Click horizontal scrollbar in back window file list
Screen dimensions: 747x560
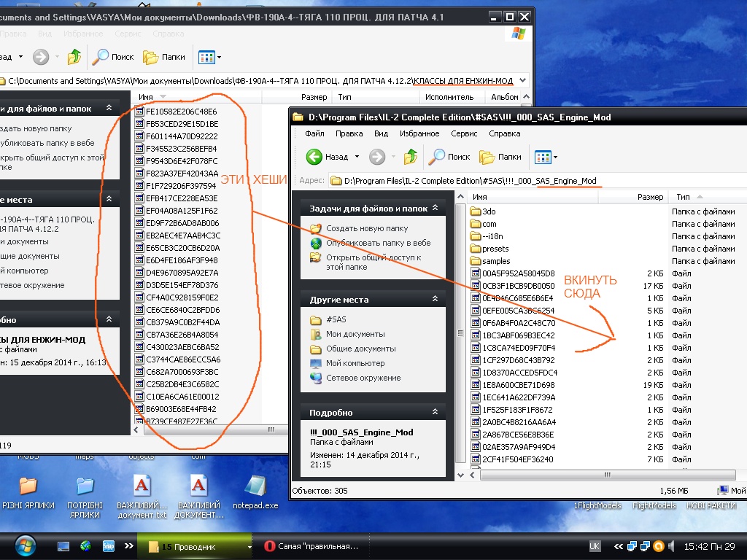(x=216, y=429)
